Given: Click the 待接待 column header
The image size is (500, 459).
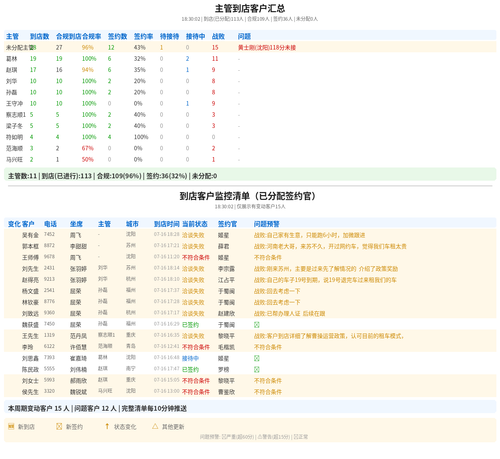Looking at the screenshot, I should coord(170,36).
